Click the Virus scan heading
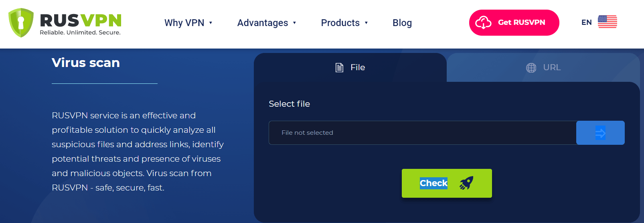This screenshot has width=644, height=223. 86,63
